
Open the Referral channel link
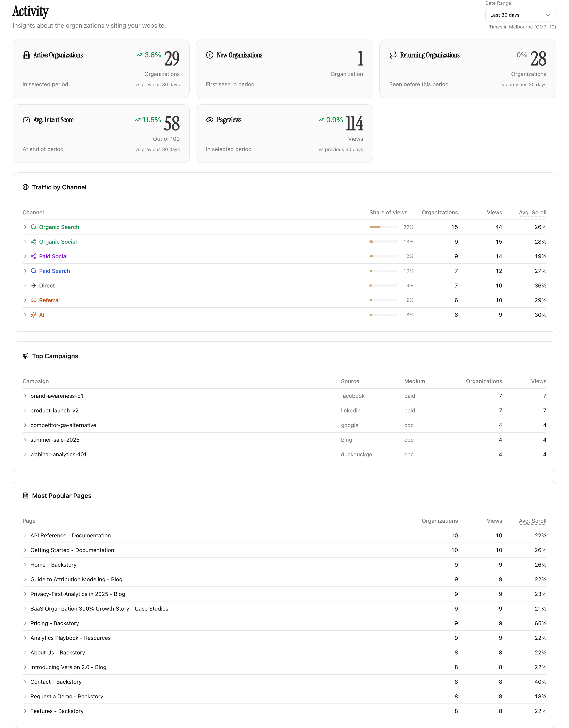pos(49,300)
